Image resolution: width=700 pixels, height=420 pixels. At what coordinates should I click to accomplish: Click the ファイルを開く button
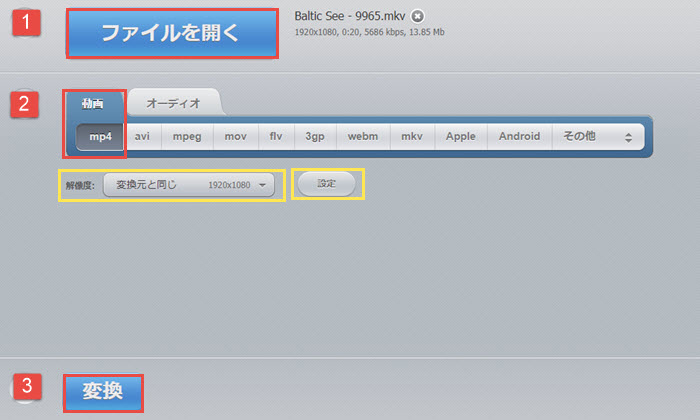tap(172, 33)
